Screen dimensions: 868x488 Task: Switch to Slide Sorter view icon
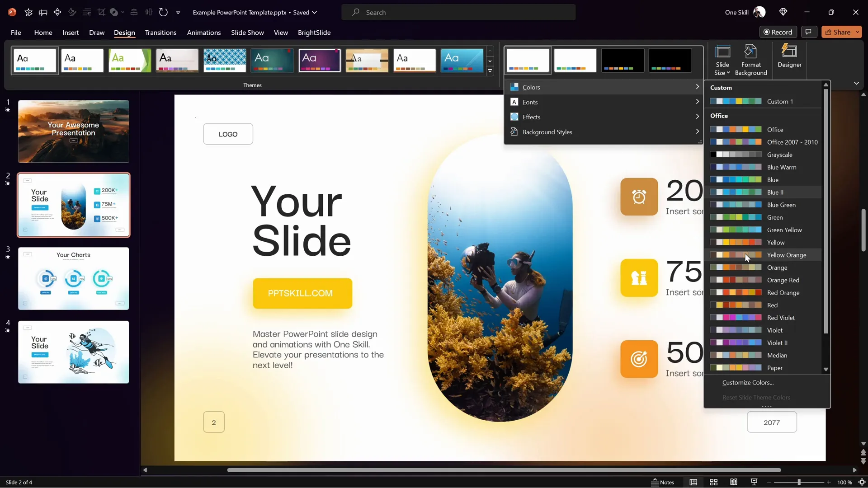[x=713, y=482]
